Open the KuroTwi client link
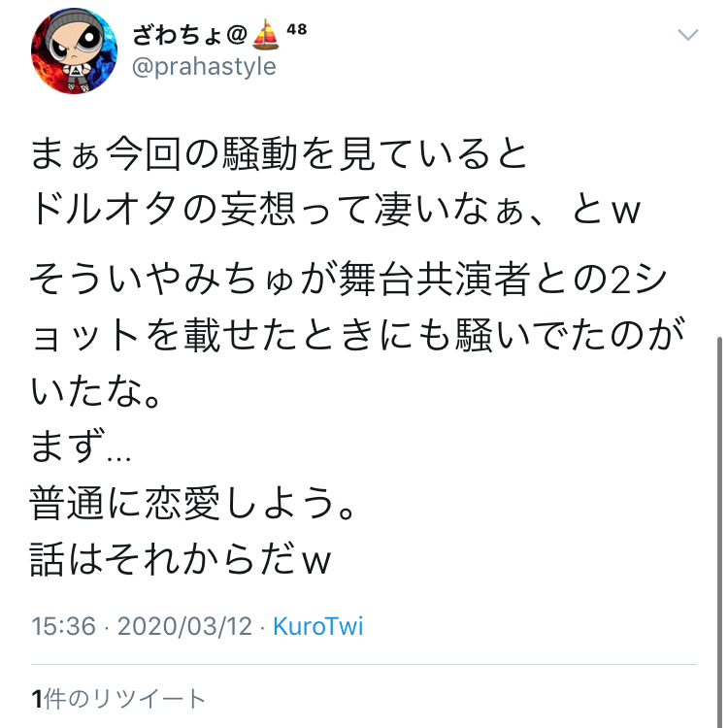728x728 pixels. 318,626
